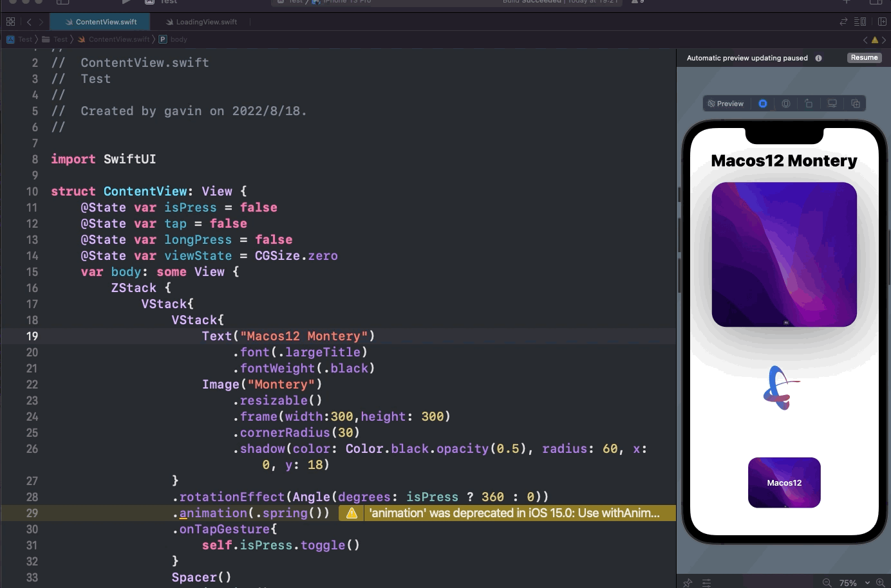Screen dimensions: 891x588
Task: Jump to the next issue
Action: pos(884,39)
